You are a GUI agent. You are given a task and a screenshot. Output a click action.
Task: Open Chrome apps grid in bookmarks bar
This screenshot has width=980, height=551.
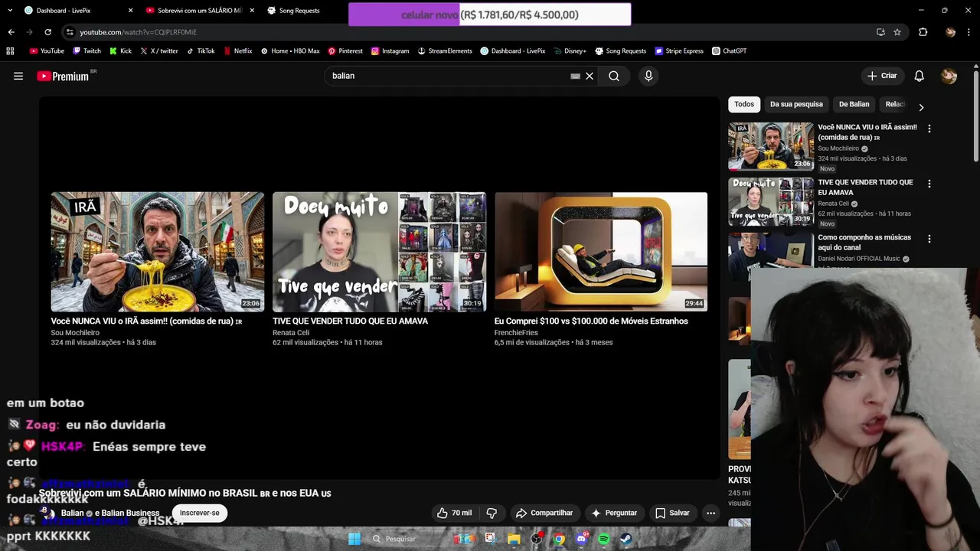coord(10,51)
